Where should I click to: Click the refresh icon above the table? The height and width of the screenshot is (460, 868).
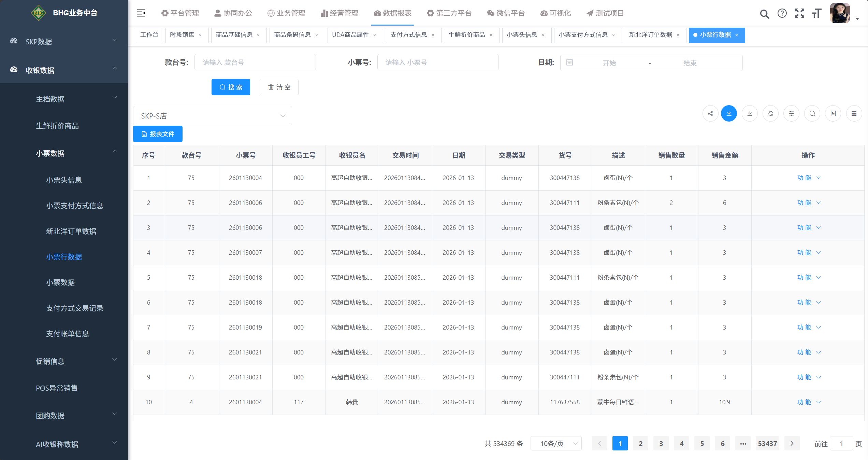(x=770, y=114)
